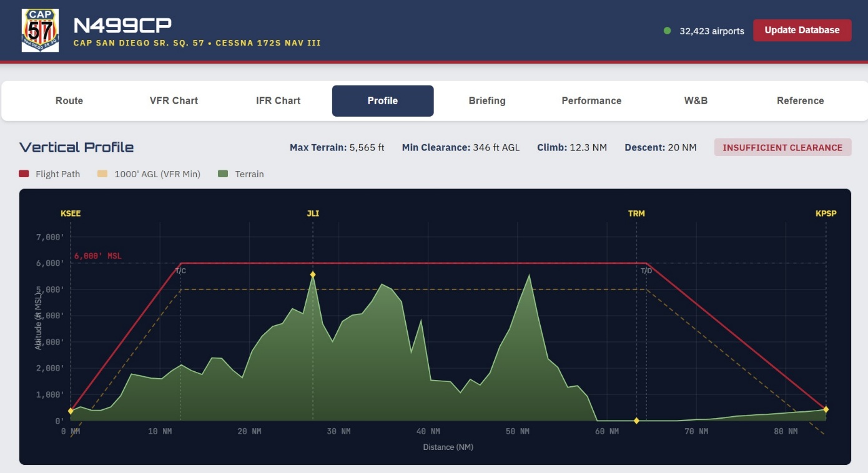The width and height of the screenshot is (868, 473).
Task: Click the TRM waypoint diamond on baseline
Action: point(636,421)
